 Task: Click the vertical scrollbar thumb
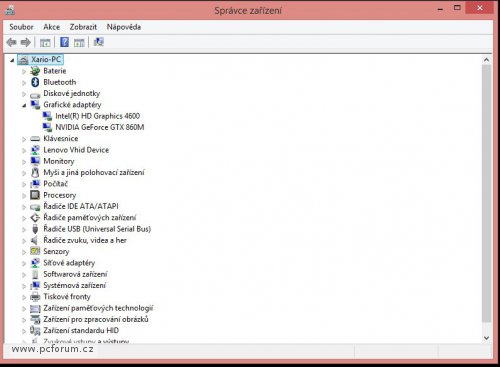(x=486, y=193)
